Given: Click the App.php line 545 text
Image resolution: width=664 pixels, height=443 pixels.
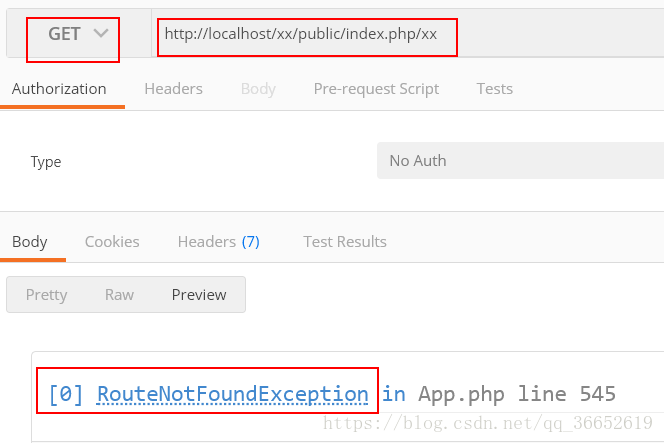Looking at the screenshot, I should [517, 394].
